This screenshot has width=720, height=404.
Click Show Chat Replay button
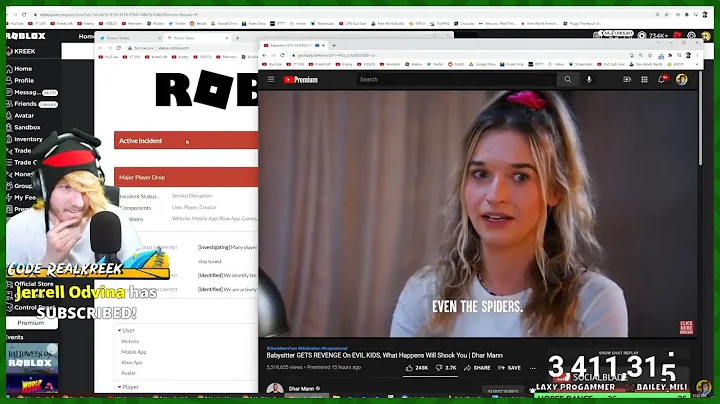click(619, 353)
